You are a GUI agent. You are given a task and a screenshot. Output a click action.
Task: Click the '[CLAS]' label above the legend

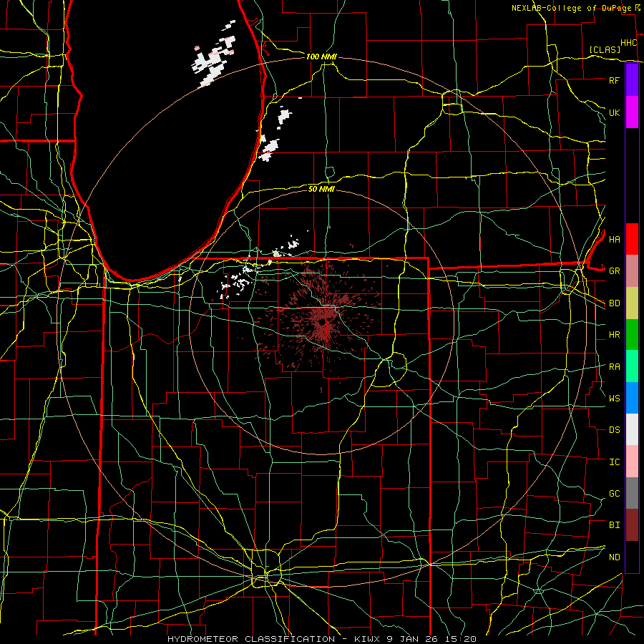tap(605, 49)
